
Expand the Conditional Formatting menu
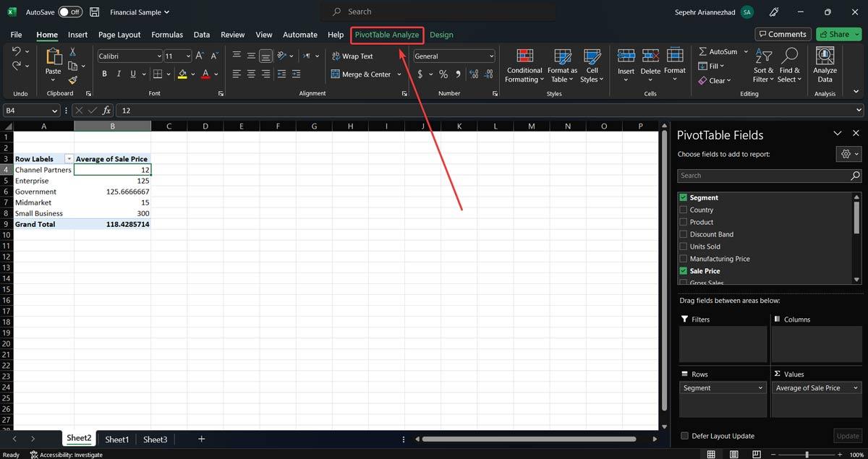pyautogui.click(x=524, y=66)
